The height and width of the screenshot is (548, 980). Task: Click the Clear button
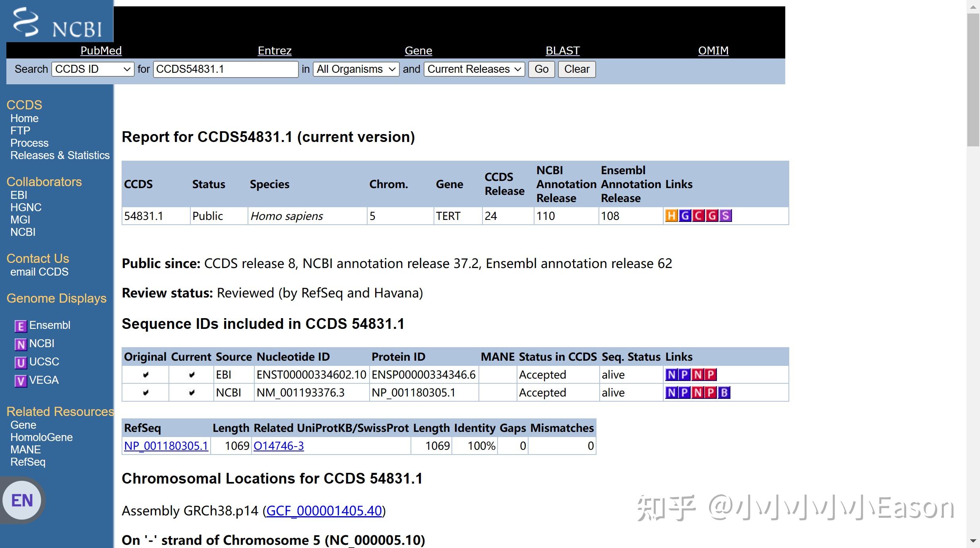(x=577, y=69)
